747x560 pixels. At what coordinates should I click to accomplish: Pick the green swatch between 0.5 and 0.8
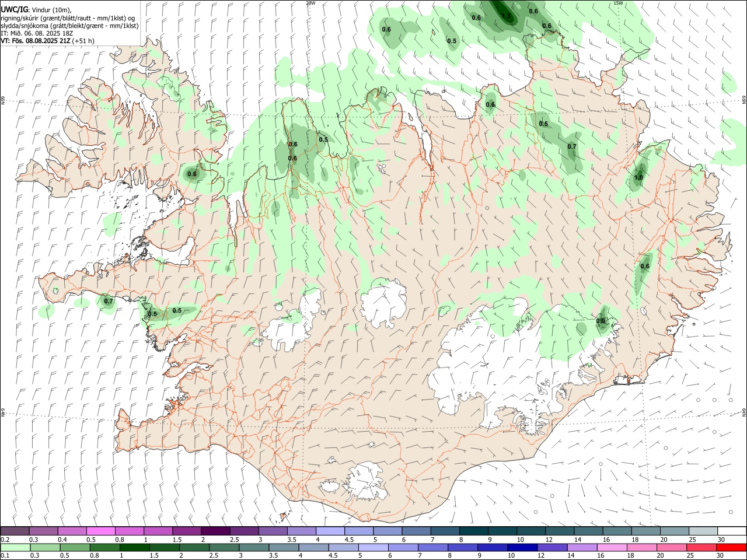[x=75, y=547]
